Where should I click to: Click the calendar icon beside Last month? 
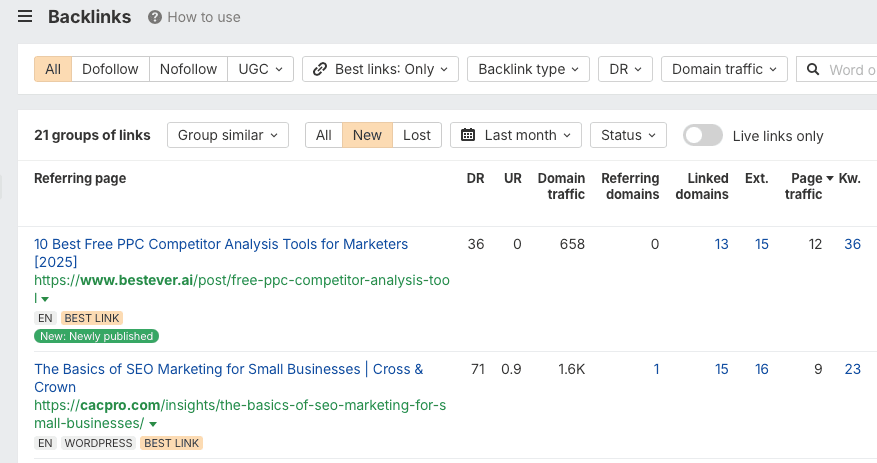click(468, 135)
